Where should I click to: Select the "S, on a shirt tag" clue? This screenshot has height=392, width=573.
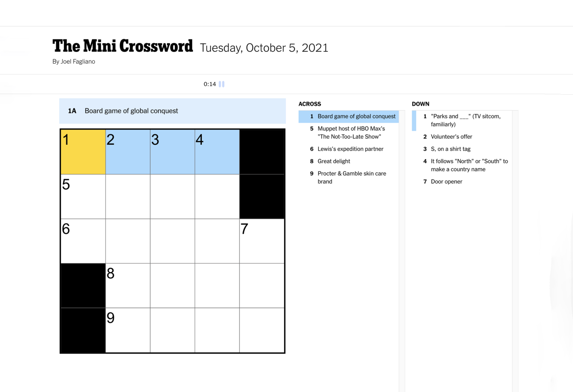[451, 149]
